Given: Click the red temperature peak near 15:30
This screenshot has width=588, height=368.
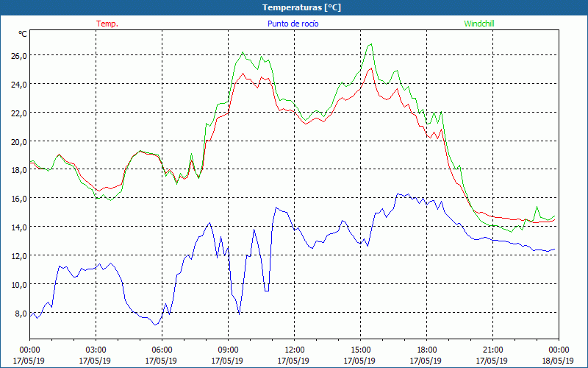Looking at the screenshot, I should (371, 68).
